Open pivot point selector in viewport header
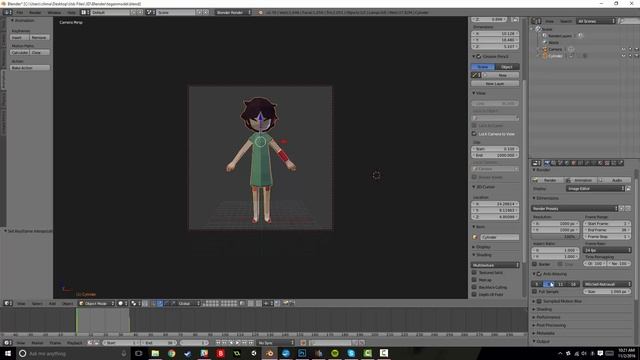The image size is (640, 360). [x=135, y=303]
